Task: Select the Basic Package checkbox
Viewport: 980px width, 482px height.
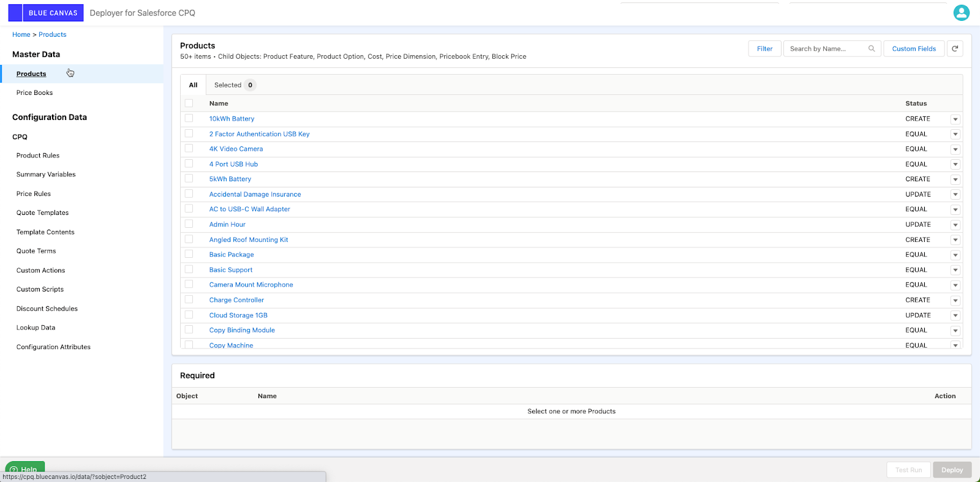Action: [x=189, y=254]
